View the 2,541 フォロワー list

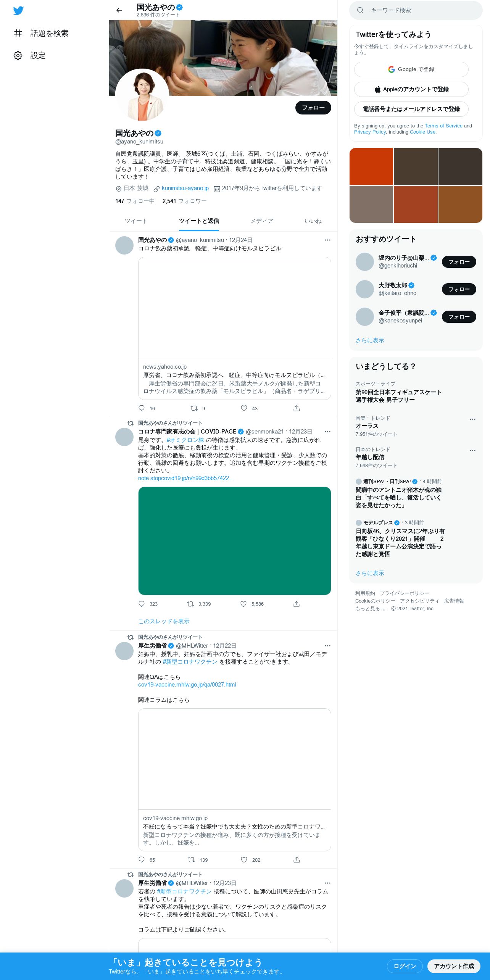(x=184, y=201)
